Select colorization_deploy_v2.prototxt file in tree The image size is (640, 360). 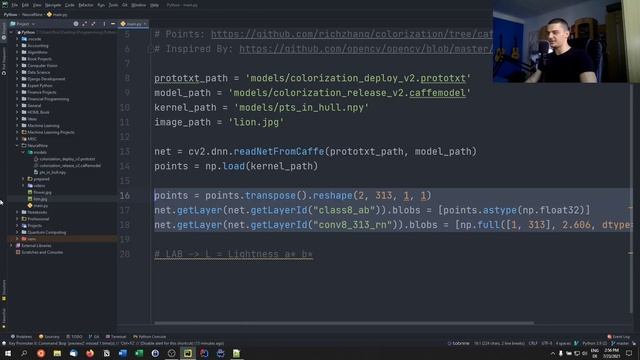click(x=67, y=159)
